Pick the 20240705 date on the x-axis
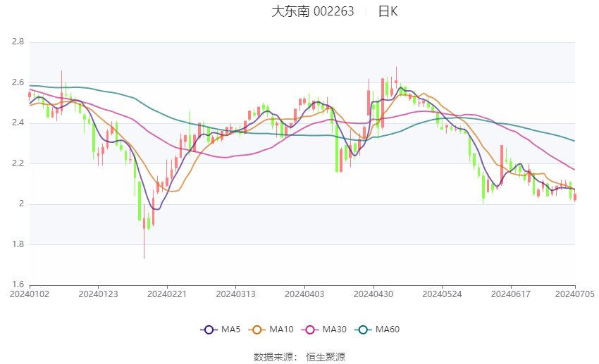The width and height of the screenshot is (599, 364). [574, 294]
